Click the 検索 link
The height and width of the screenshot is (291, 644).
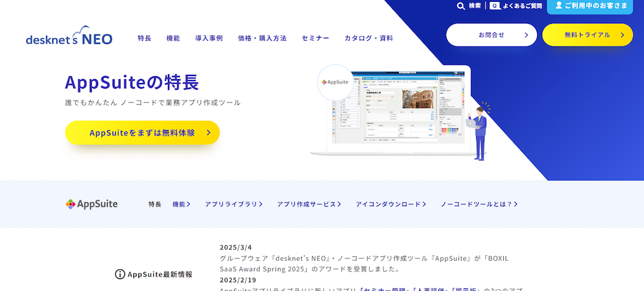475,6
